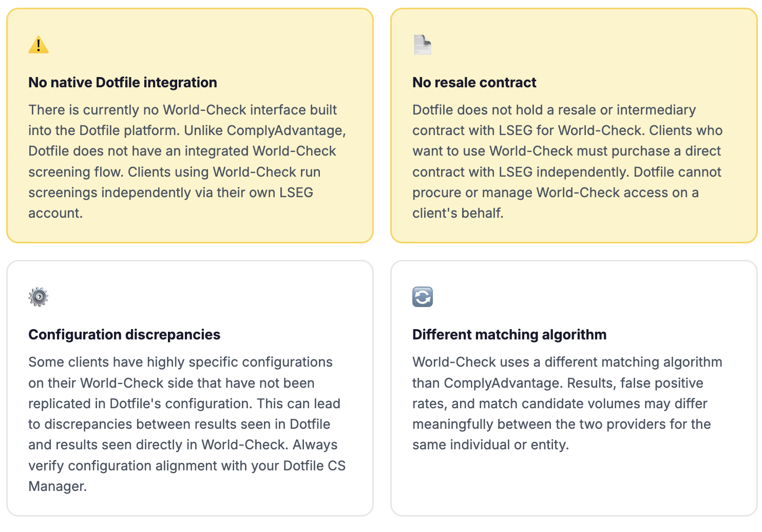Select the 'No native Dotfile integration' heading
The image size is (762, 532).
click(x=123, y=83)
